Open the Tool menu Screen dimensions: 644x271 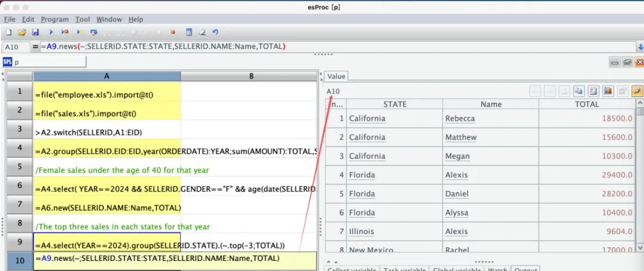pyautogui.click(x=83, y=20)
